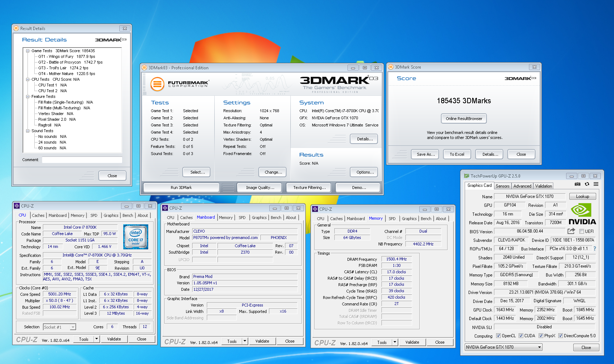
Task: Click the GPU-Z refresh icon
Action: click(x=587, y=184)
